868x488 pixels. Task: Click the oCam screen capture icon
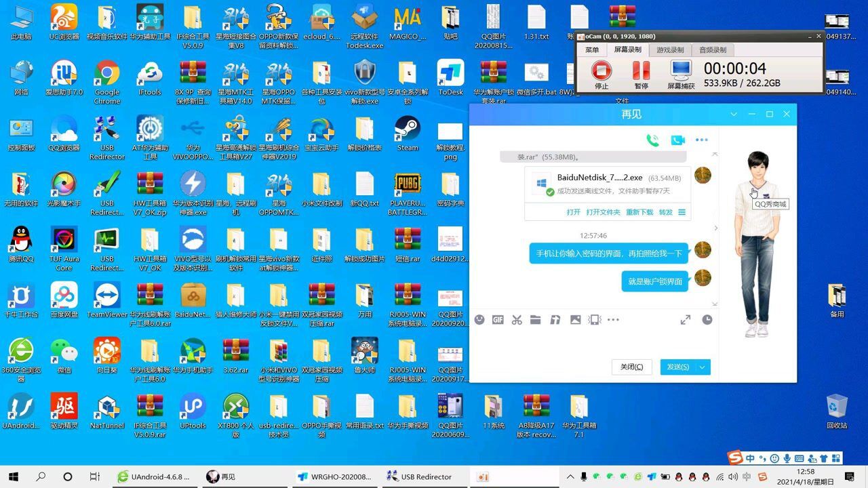681,75
